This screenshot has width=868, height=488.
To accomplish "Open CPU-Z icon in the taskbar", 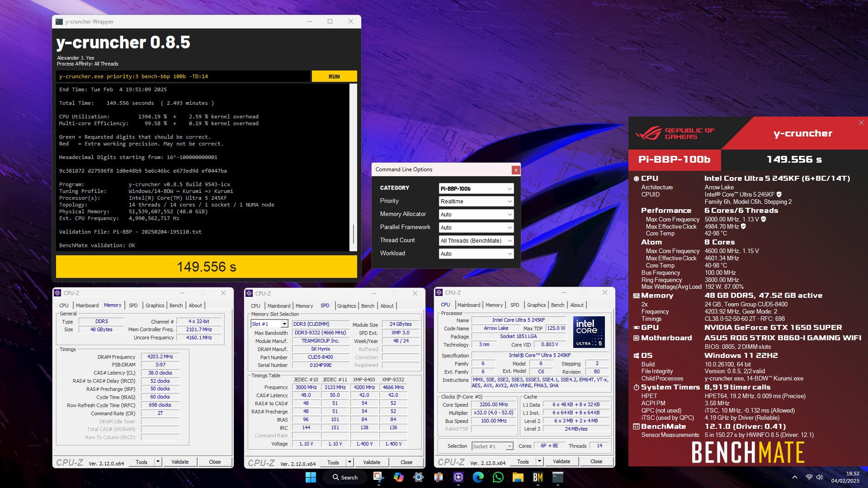I will tap(458, 477).
